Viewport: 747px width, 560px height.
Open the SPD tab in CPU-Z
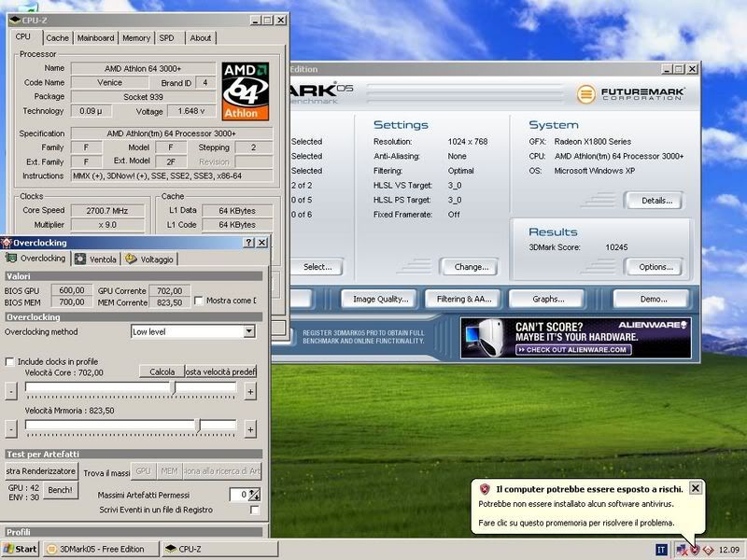pos(167,37)
